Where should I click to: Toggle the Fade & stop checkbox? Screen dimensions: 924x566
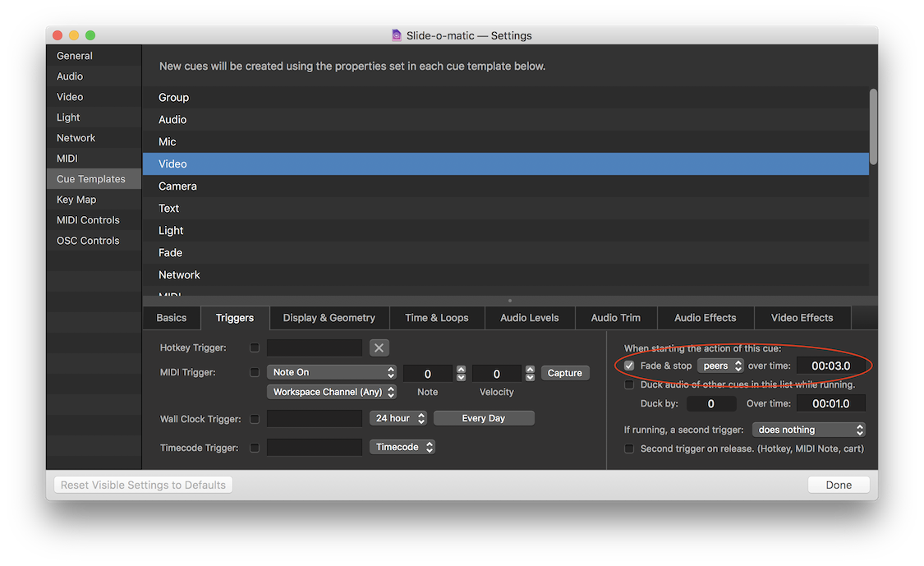tap(629, 366)
